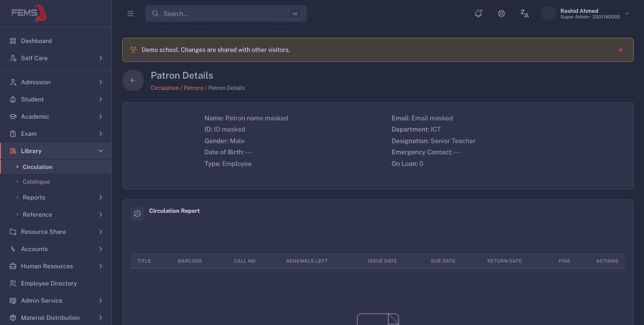Image resolution: width=644 pixels, height=325 pixels.
Task: Open Dashboard from the sidebar
Action: click(56, 41)
